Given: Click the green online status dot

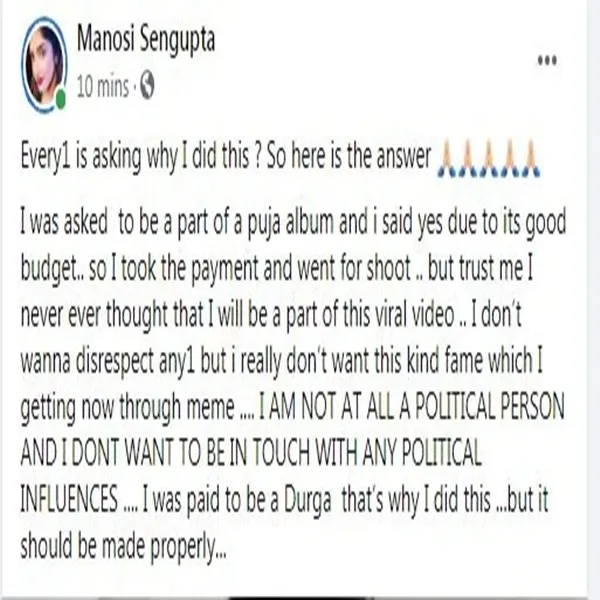Looking at the screenshot, I should pos(60,99).
